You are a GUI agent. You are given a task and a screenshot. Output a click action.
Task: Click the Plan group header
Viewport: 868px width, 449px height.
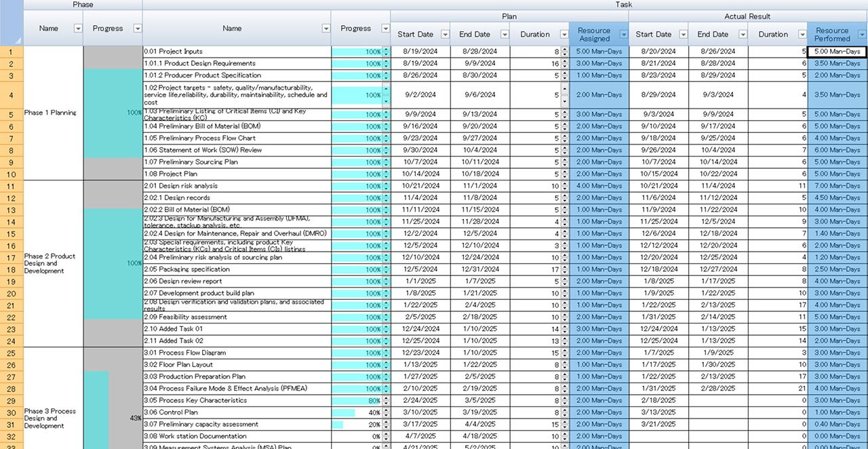(509, 16)
